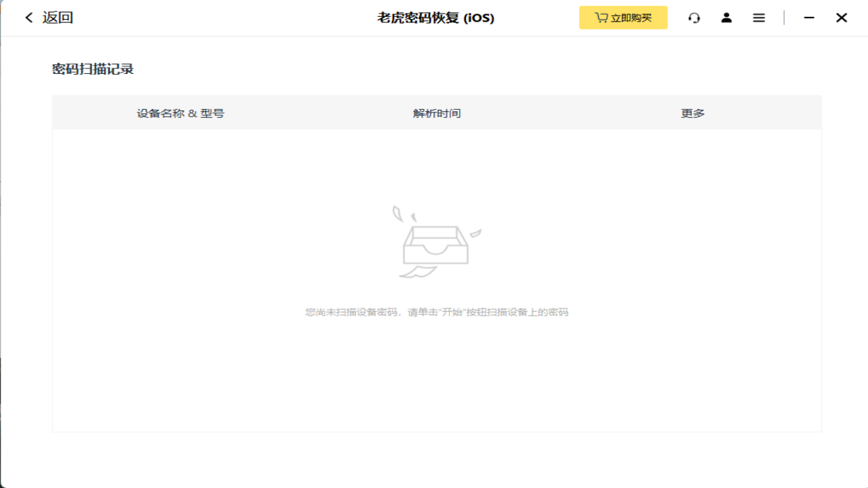Screen dimensions: 868x488
Task: Open customer support via headset icon
Action: coord(694,18)
